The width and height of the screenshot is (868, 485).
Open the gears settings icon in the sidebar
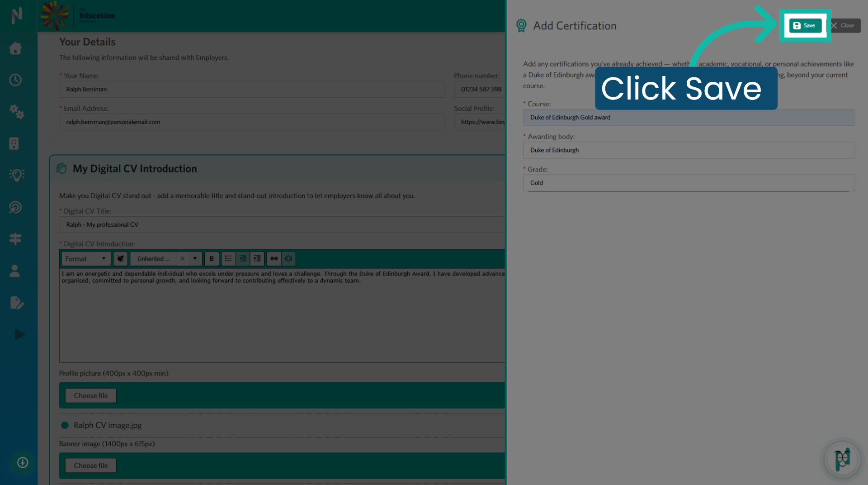[17, 111]
